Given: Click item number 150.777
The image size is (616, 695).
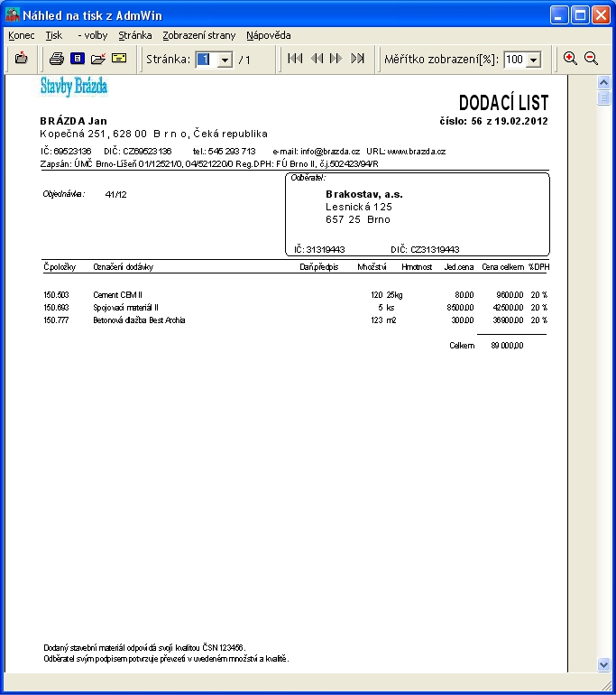Looking at the screenshot, I should pos(56,320).
